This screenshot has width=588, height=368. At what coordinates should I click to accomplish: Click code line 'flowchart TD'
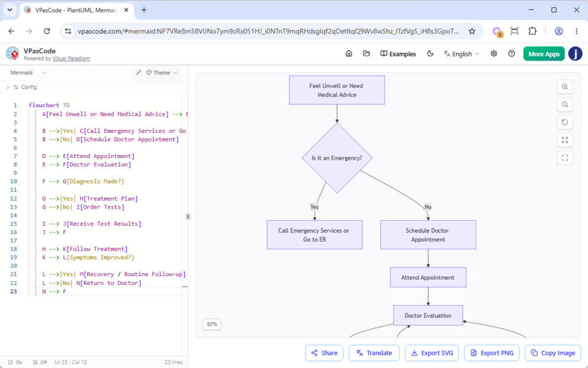[49, 105]
